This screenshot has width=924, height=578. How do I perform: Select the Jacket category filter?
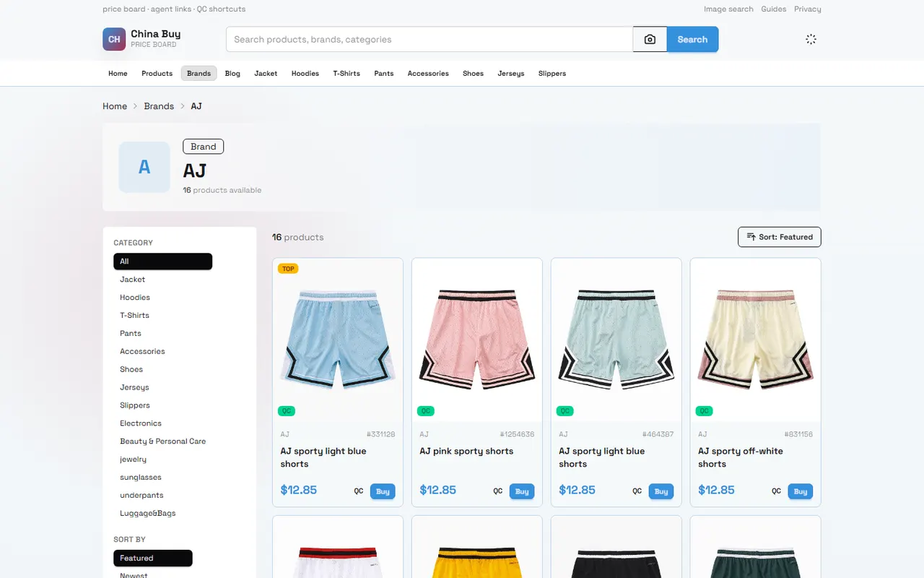click(133, 280)
